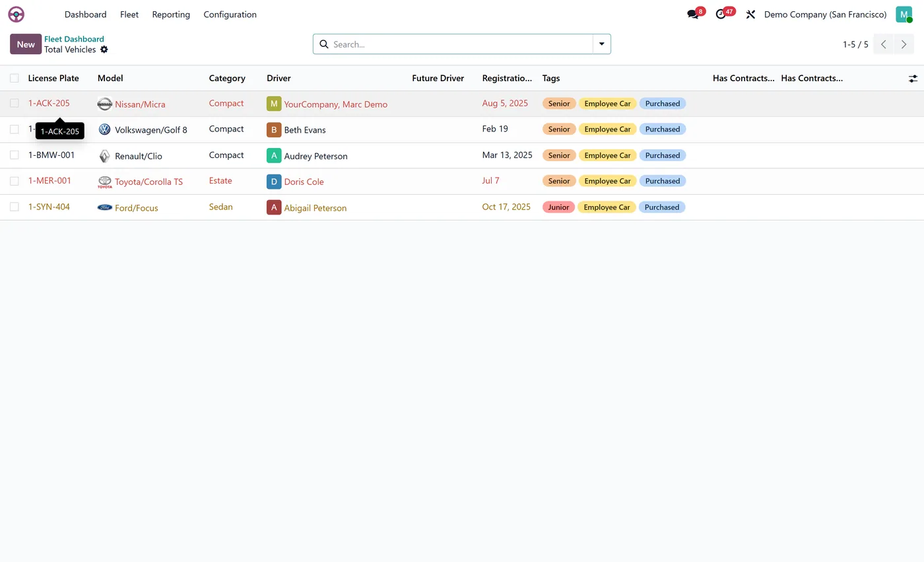Click Beth Evans' avatar badge
The width and height of the screenshot is (924, 562).
(x=274, y=129)
